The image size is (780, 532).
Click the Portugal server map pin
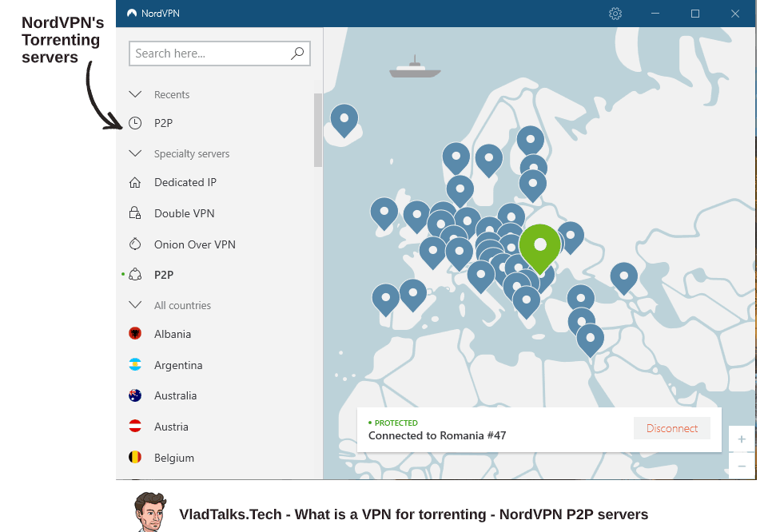tap(385, 300)
